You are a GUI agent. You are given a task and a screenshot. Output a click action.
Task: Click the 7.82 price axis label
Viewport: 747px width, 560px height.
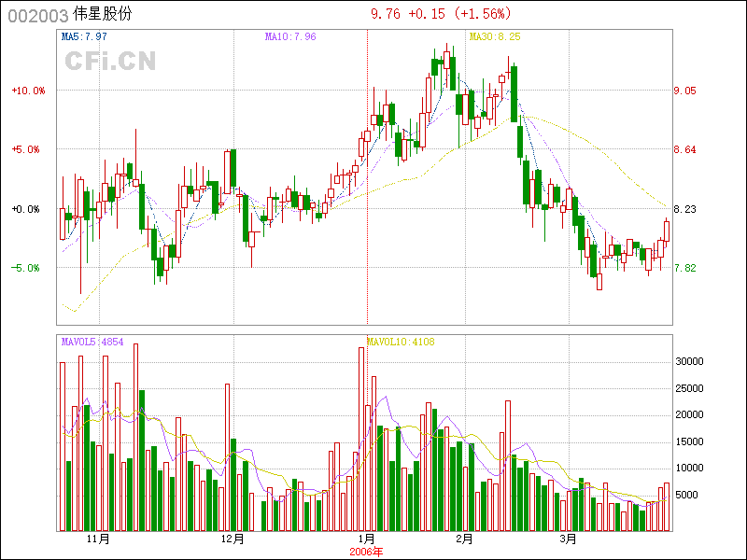tap(684, 268)
